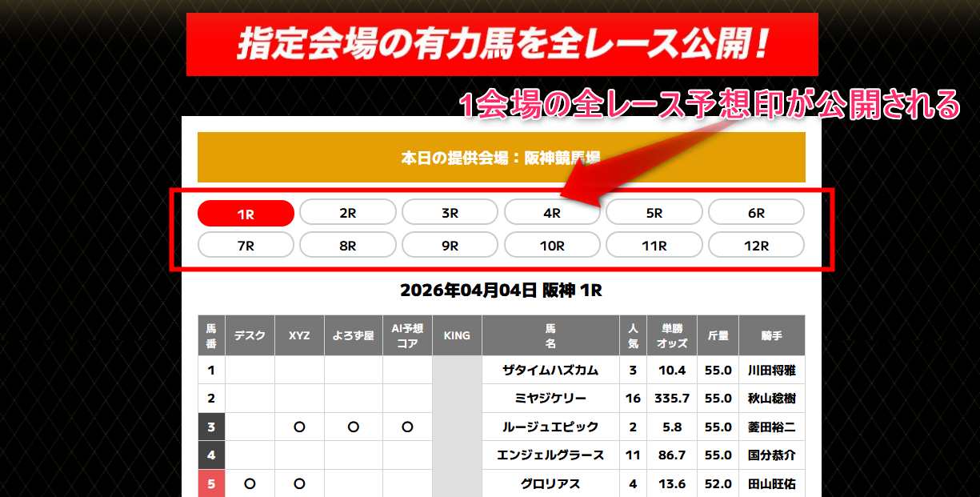Open race 9R
980x497 pixels.
[x=450, y=244]
